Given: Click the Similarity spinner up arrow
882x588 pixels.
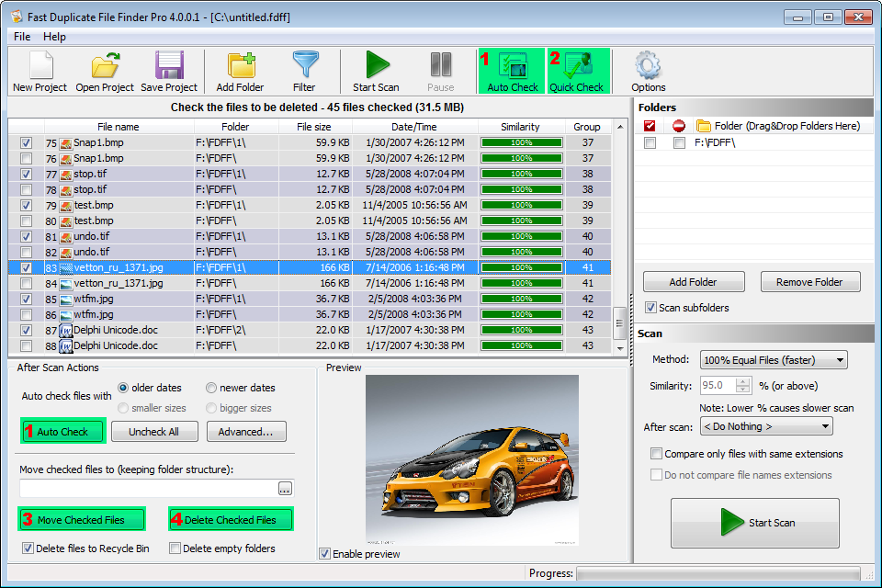Looking at the screenshot, I should point(743,381).
